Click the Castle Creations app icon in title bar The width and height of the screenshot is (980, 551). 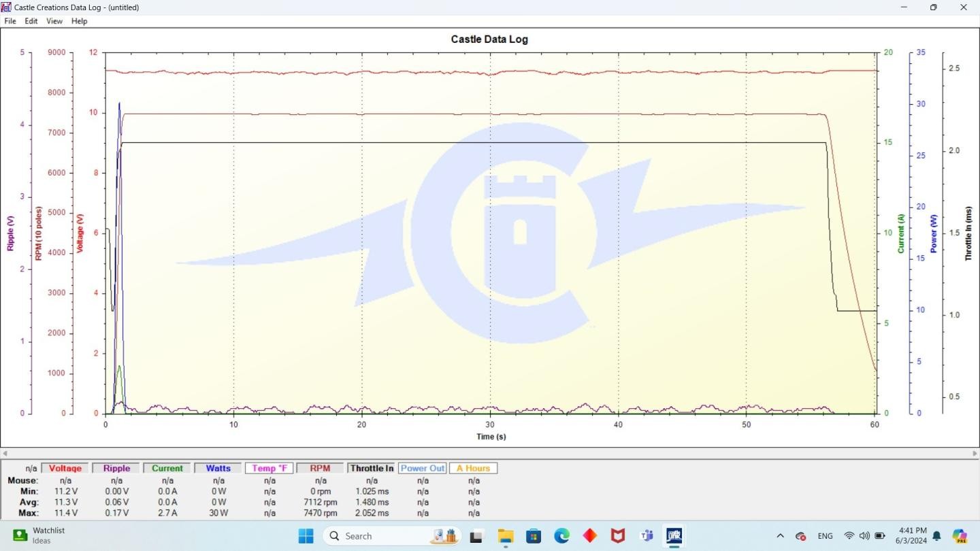click(x=6, y=7)
